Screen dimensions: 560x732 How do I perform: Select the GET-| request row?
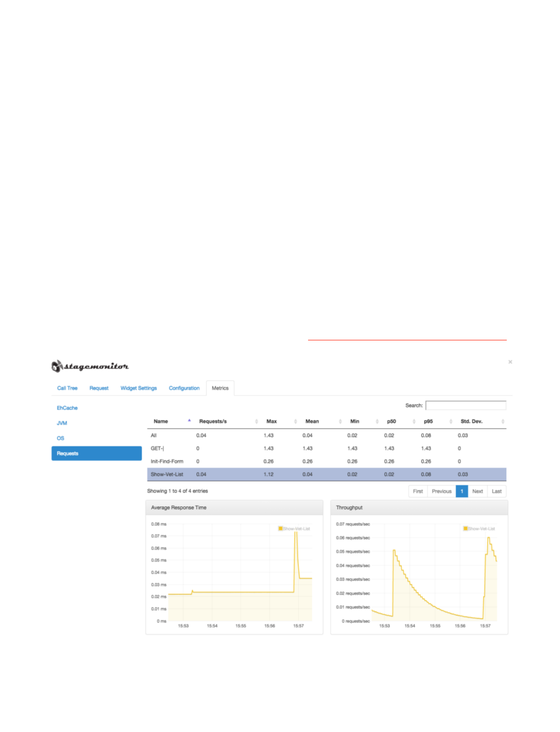click(327, 448)
